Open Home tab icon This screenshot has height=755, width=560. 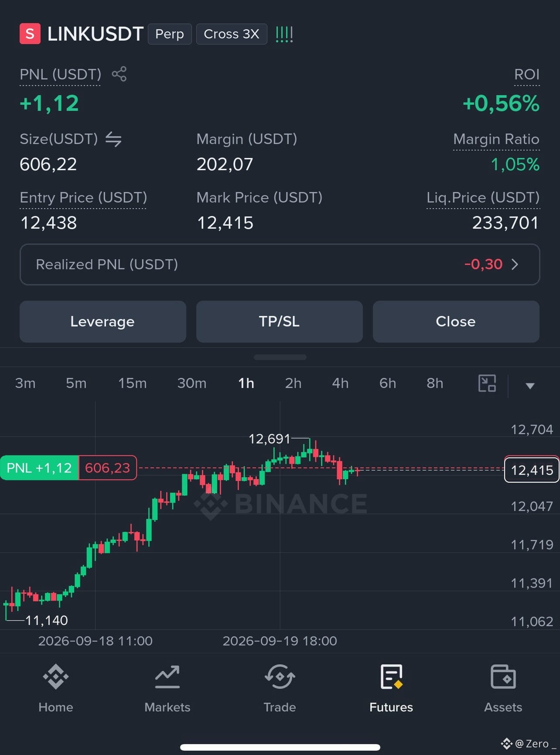[x=56, y=677]
